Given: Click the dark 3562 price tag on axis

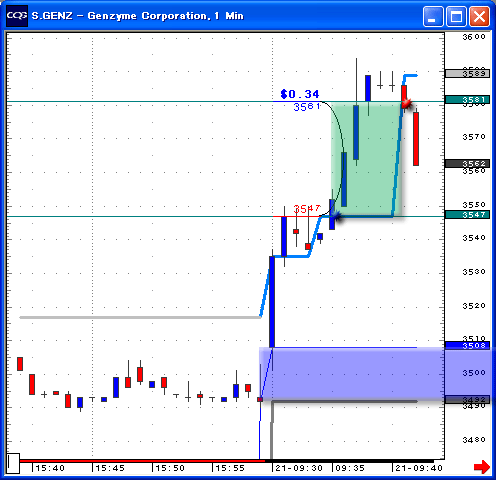Looking at the screenshot, I should pos(467,163).
